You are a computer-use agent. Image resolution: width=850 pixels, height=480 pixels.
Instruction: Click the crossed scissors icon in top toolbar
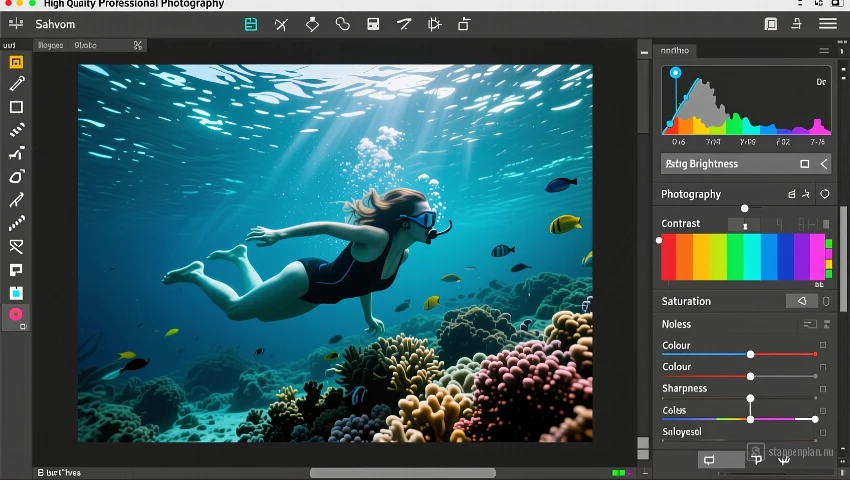281,24
